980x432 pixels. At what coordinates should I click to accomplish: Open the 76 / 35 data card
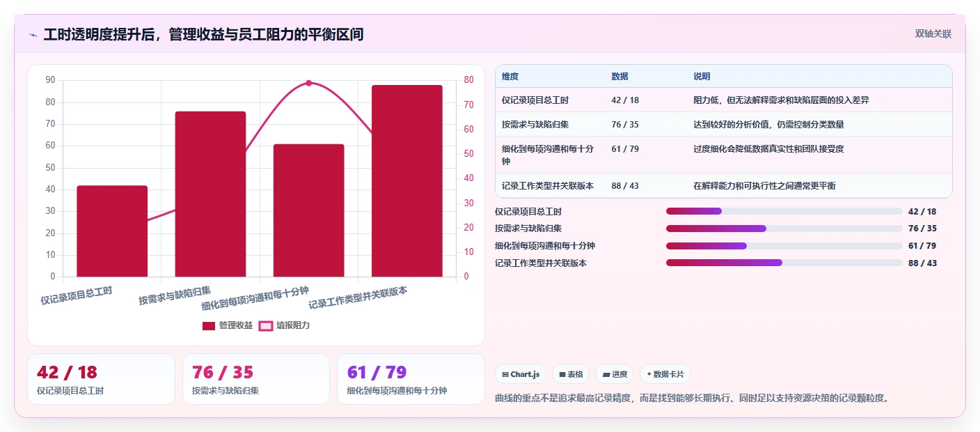pos(256,379)
